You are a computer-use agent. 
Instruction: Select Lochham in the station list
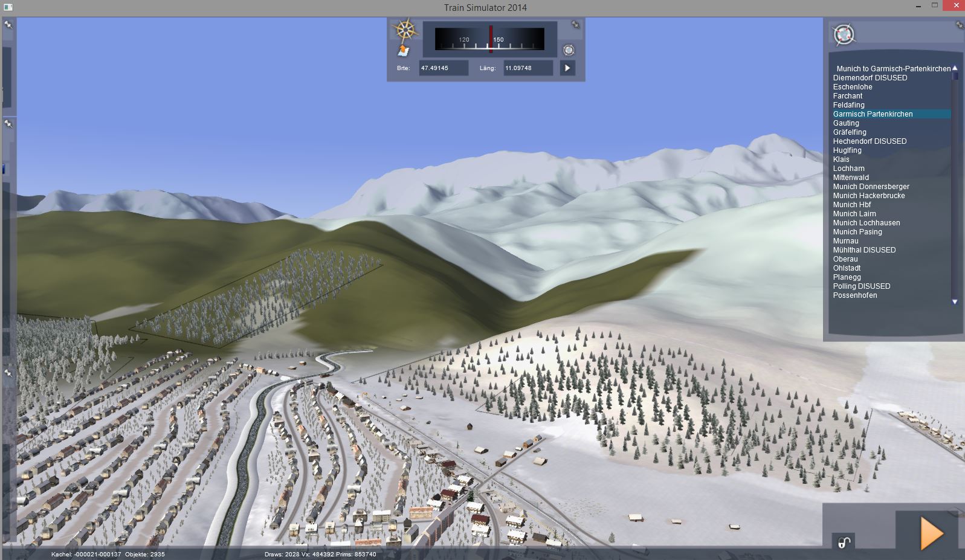[849, 169]
